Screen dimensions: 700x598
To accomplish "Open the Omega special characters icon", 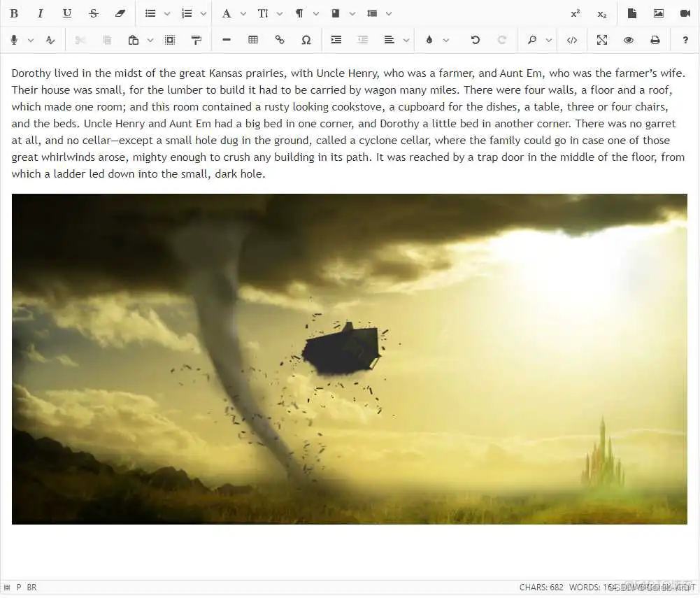I will 306,40.
